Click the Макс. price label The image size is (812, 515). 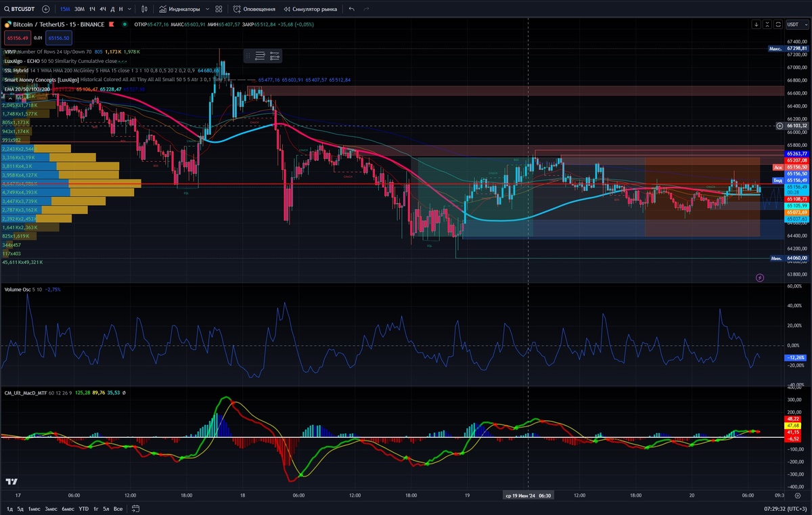tap(775, 49)
